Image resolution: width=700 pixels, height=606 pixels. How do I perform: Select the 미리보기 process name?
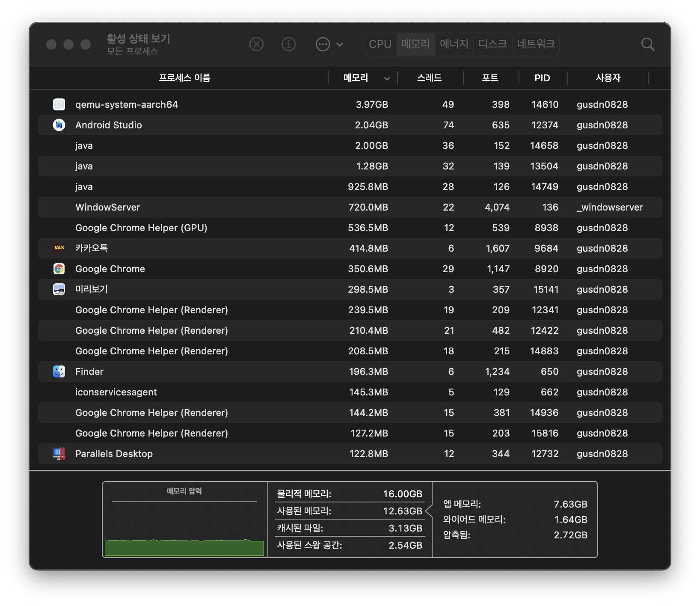pos(92,289)
